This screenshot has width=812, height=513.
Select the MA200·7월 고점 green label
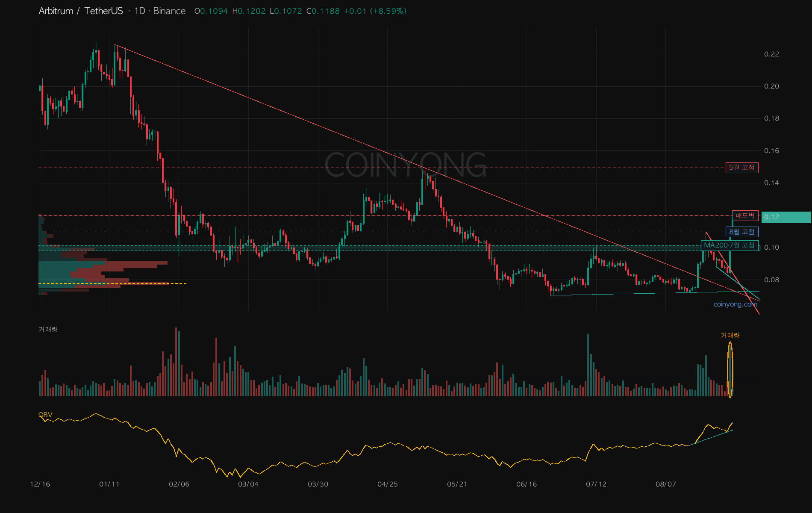pyautogui.click(x=729, y=245)
